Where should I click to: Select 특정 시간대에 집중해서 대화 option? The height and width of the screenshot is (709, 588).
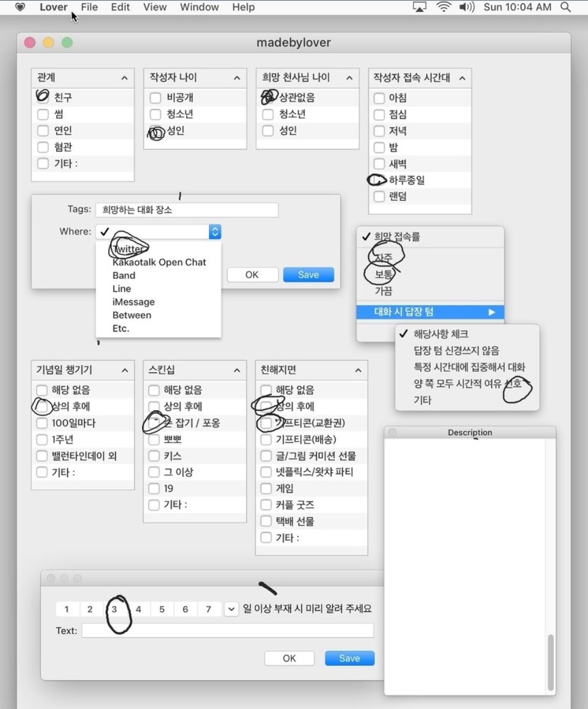pos(469,367)
